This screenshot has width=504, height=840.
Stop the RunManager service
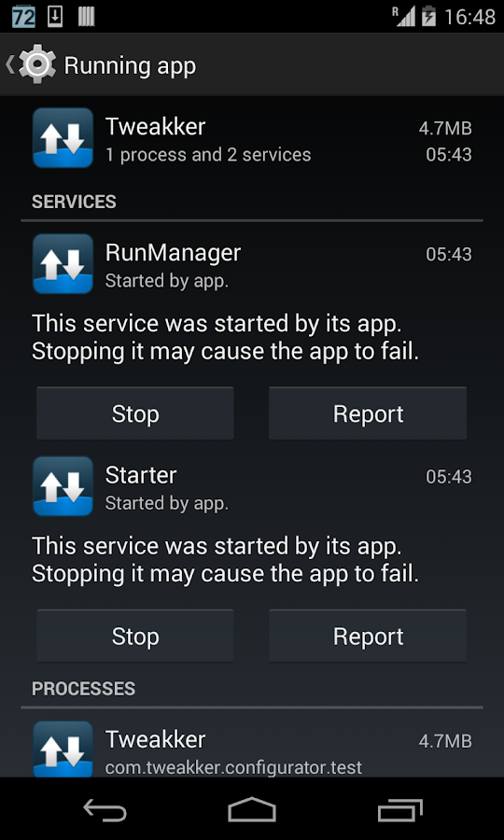coord(135,413)
